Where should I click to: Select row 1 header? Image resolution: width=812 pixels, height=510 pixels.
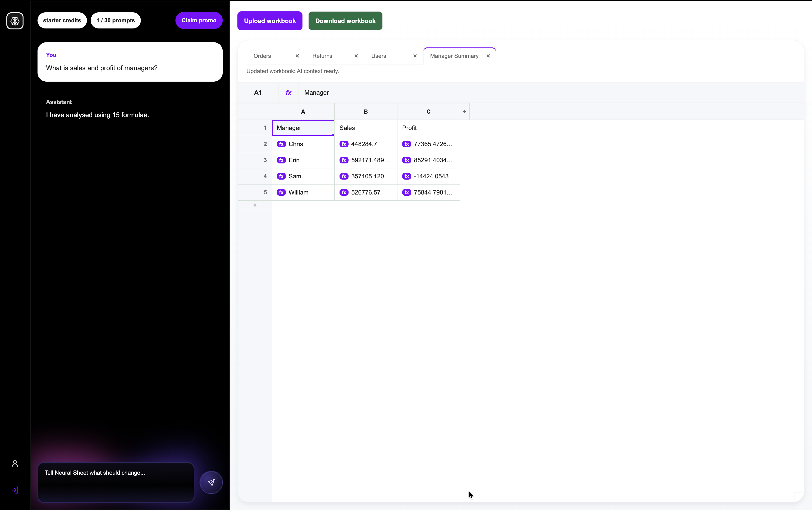tap(255, 128)
